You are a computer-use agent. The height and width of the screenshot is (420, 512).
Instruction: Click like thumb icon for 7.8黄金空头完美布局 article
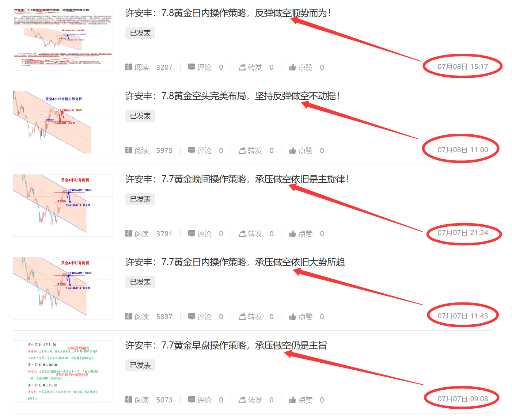tap(292, 150)
